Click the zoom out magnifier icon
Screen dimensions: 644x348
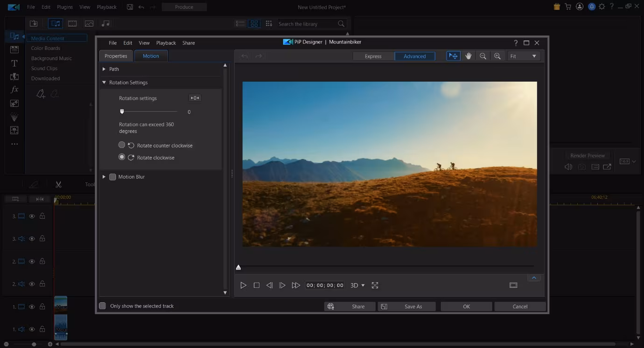[x=483, y=56]
